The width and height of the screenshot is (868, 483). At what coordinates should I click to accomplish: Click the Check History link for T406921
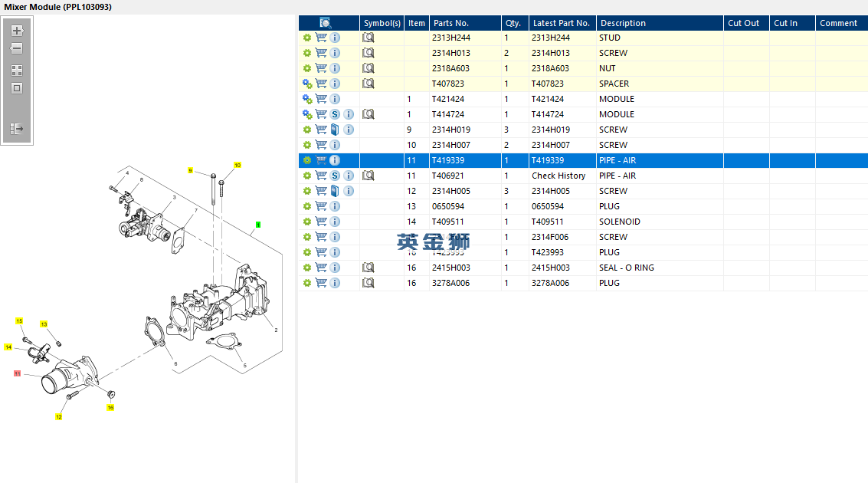click(x=558, y=176)
